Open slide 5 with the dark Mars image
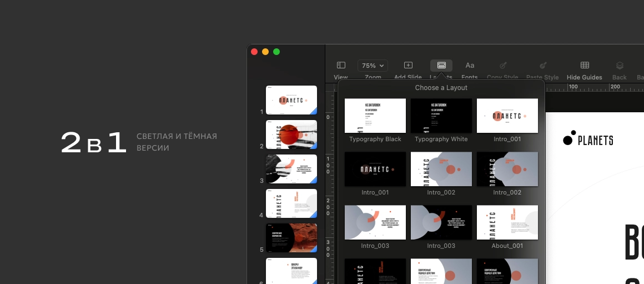The height and width of the screenshot is (284, 644). pos(291,238)
